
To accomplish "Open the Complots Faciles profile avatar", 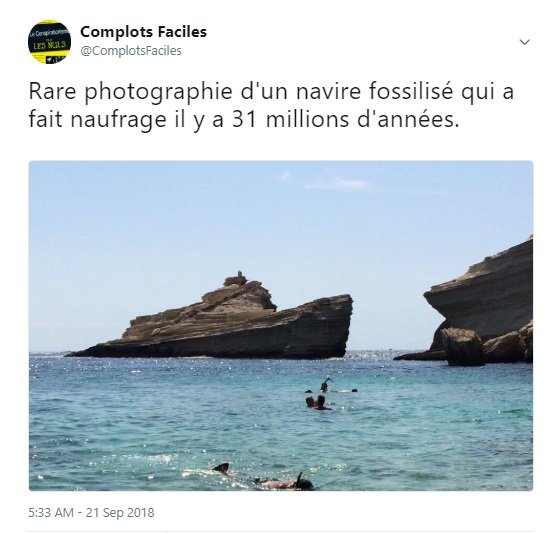I will tap(49, 42).
